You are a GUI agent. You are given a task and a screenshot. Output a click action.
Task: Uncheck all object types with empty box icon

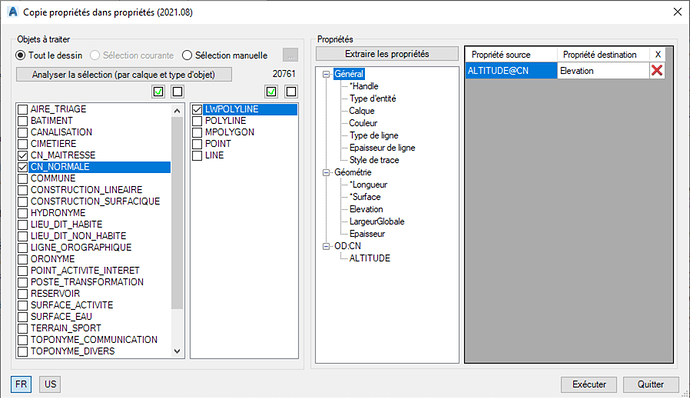pyautogui.click(x=291, y=92)
